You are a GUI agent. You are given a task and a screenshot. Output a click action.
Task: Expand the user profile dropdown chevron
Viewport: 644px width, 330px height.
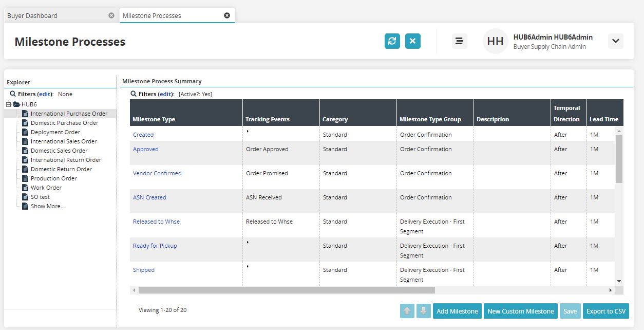(615, 41)
